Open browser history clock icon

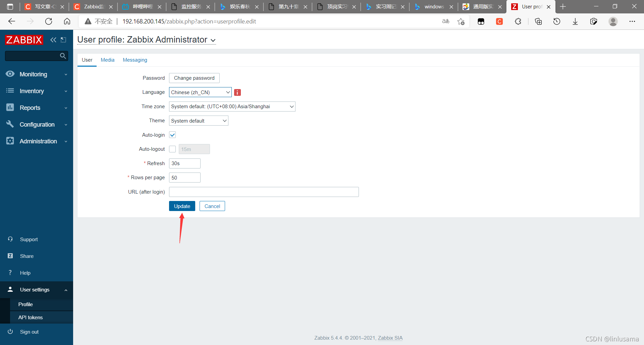click(557, 21)
